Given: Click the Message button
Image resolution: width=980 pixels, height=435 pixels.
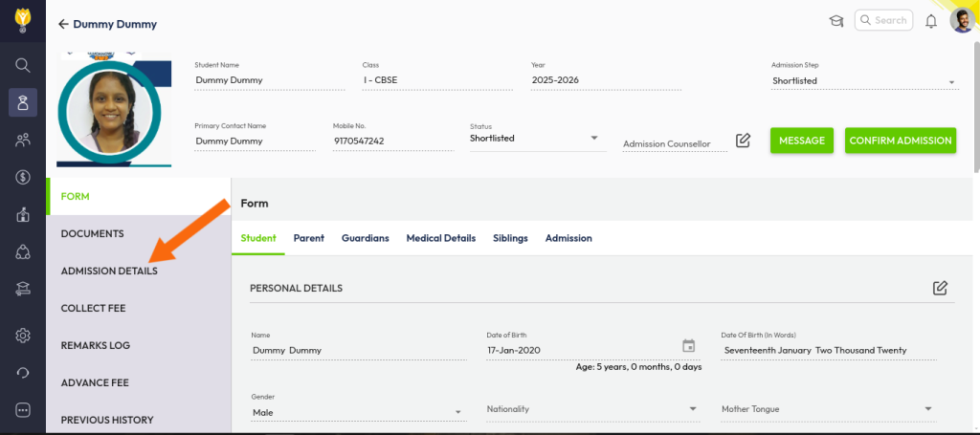Looking at the screenshot, I should tap(801, 141).
